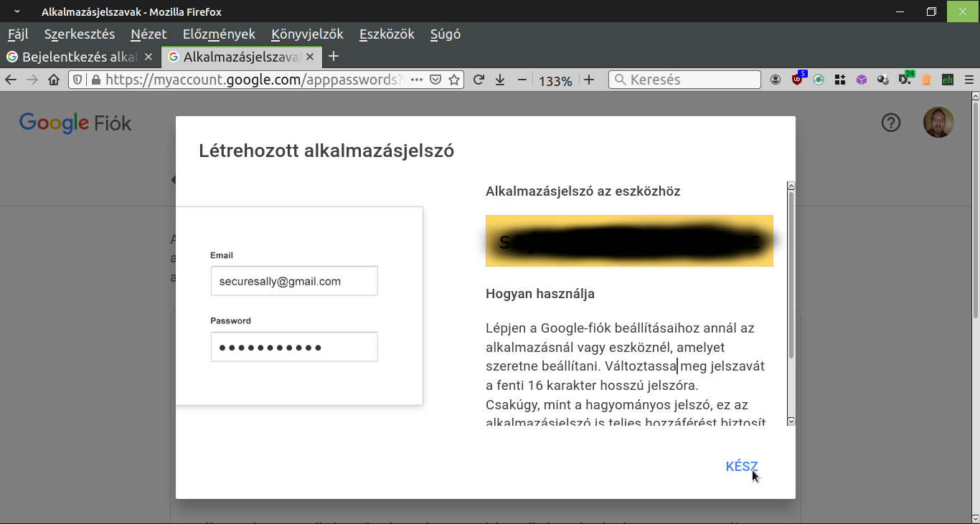Image resolution: width=980 pixels, height=524 pixels.
Task: Click the forward navigation arrow
Action: 32,80
